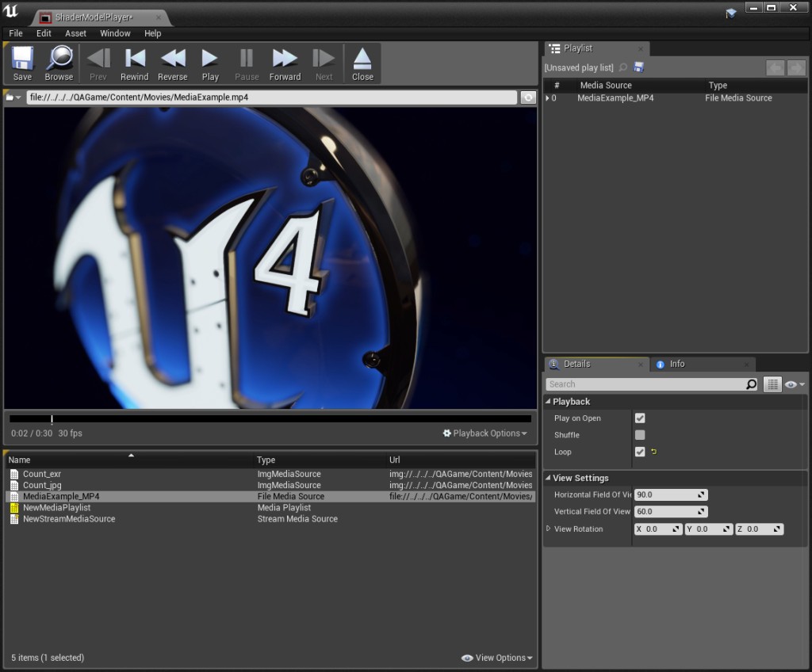Browse to asset in Content Browser
This screenshot has height=672, width=812.
click(59, 63)
